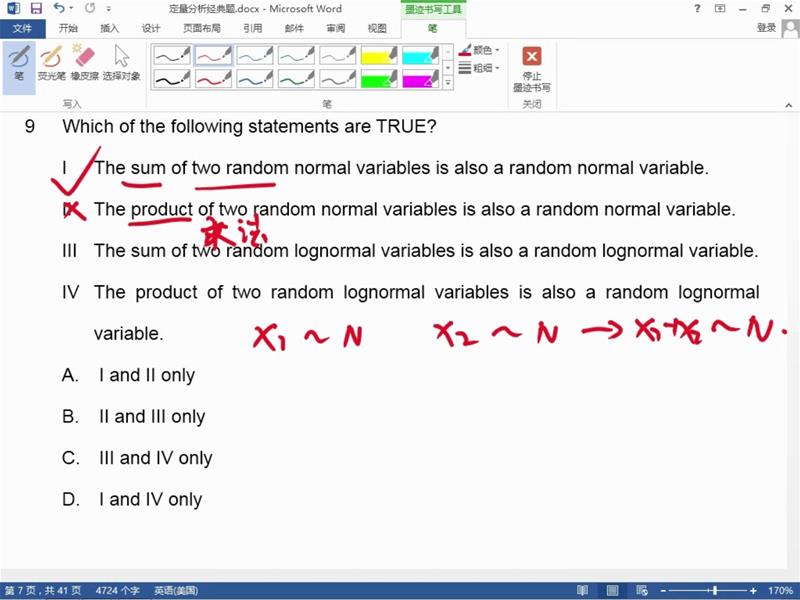Select the Highlighter (荧光笔) tool
800x600 pixels.
tap(52, 63)
